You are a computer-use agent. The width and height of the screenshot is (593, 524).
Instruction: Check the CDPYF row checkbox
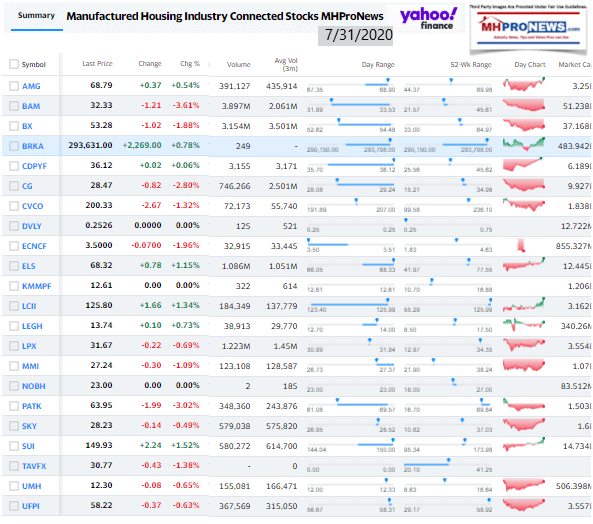pyautogui.click(x=14, y=166)
